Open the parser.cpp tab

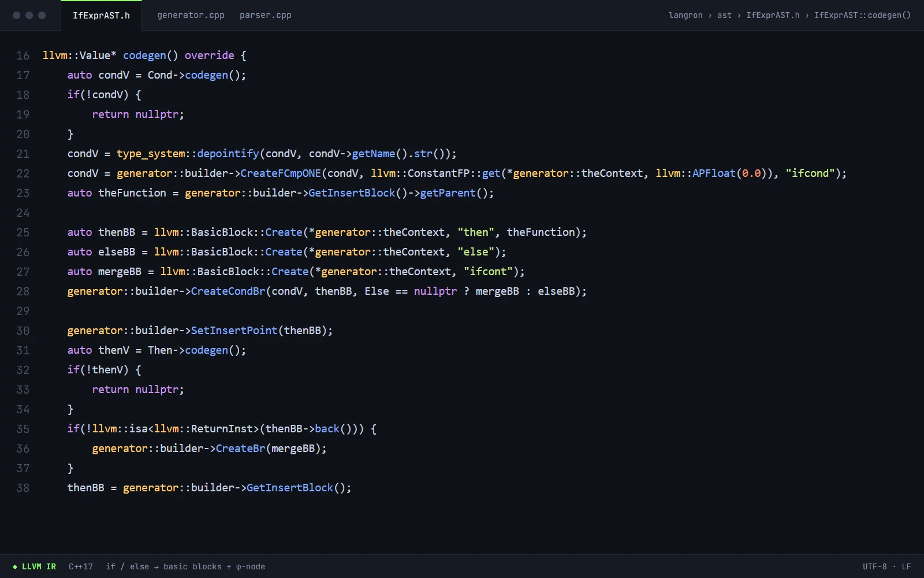point(266,16)
